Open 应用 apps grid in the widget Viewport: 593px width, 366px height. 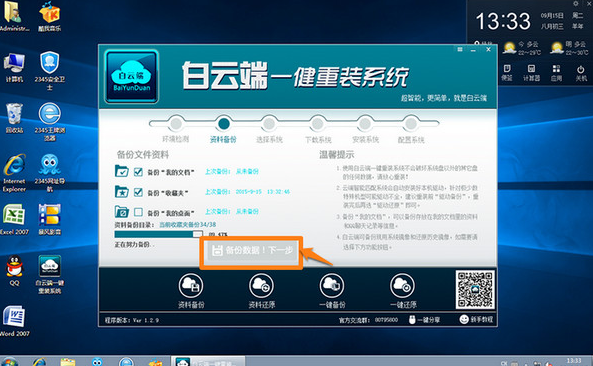pos(556,73)
